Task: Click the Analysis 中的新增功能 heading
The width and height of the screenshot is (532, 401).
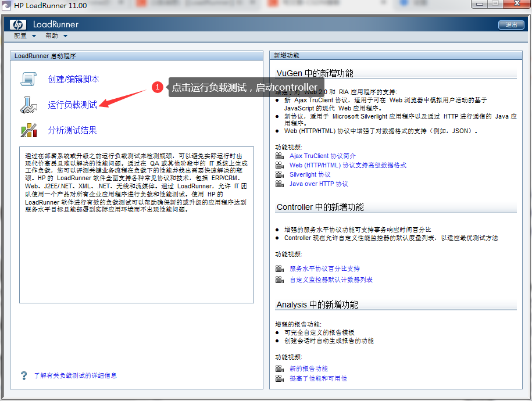Action: coord(317,305)
